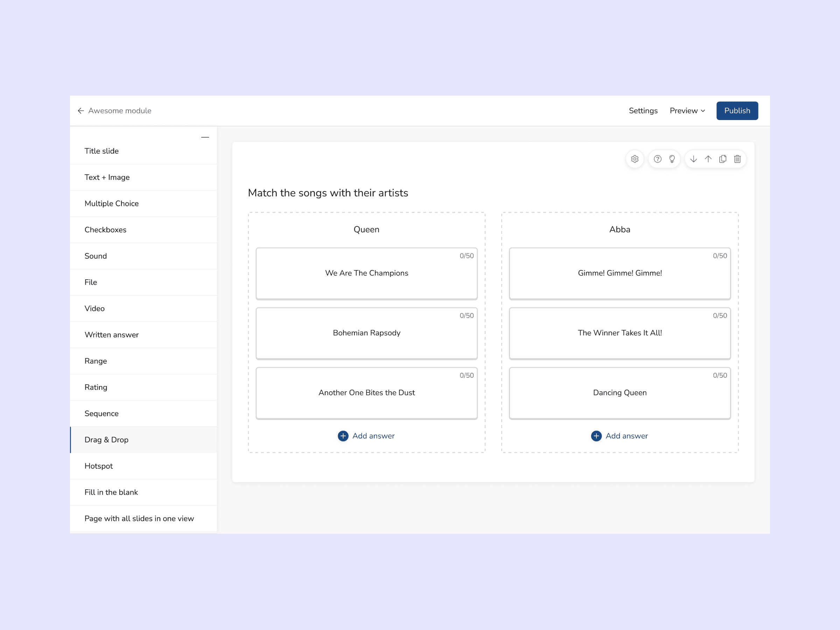
Task: Collapse the slide type sidebar
Action: point(205,137)
